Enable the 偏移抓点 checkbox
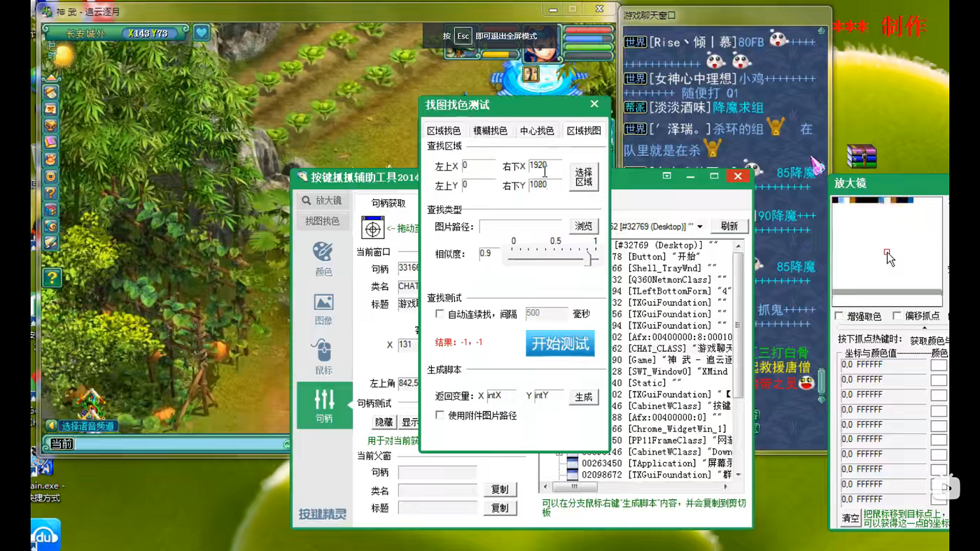The width and height of the screenshot is (980, 551). tap(896, 316)
